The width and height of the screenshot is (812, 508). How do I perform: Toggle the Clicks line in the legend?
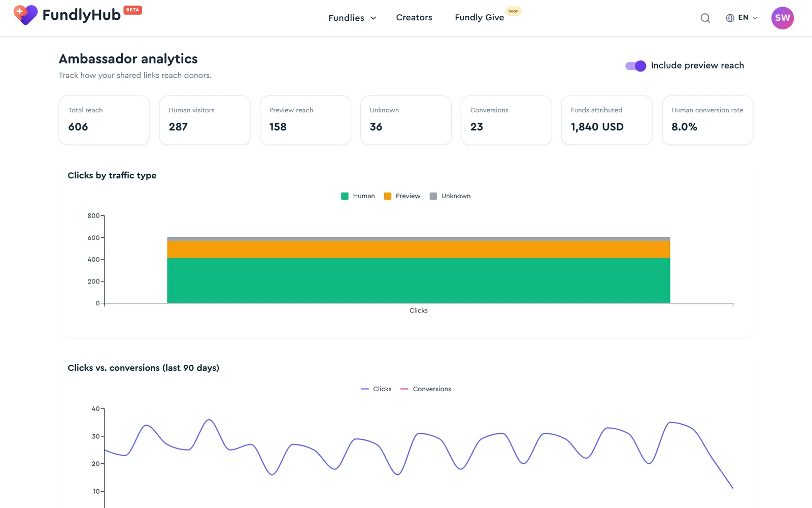376,389
